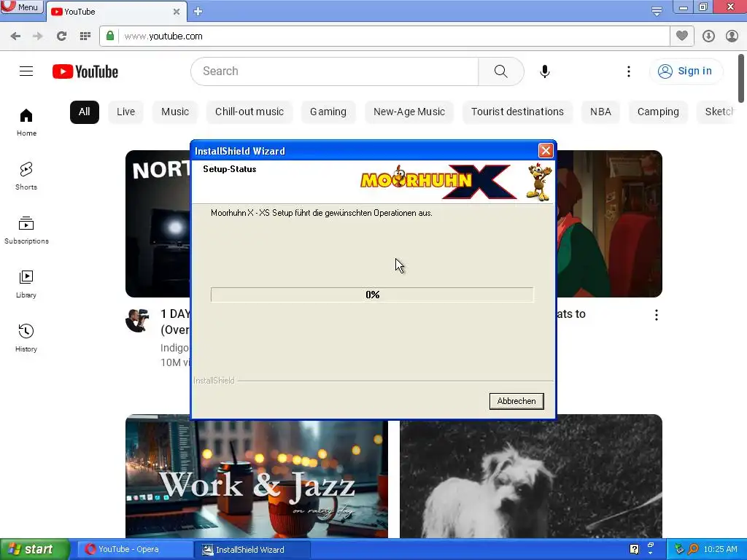Close the YouTube tab

tap(177, 12)
